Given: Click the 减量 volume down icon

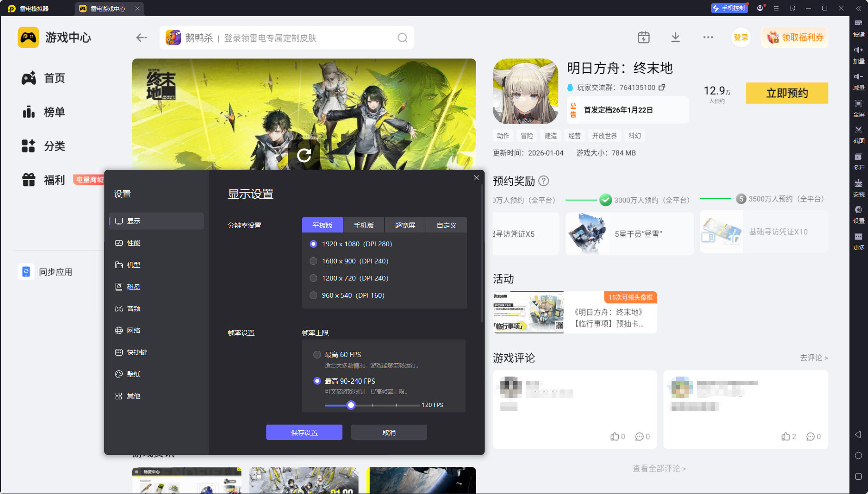Looking at the screenshot, I should (858, 77).
